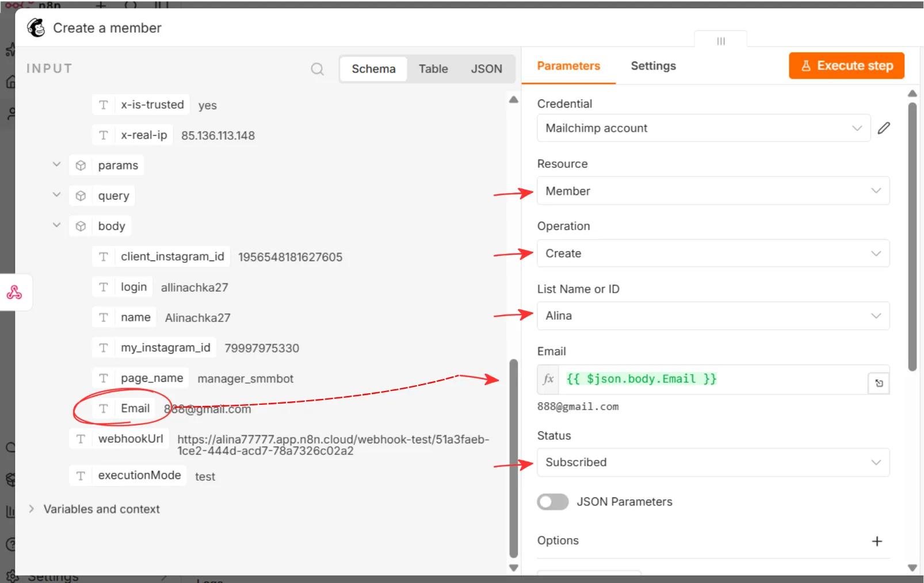Open the Settings tab

click(653, 66)
